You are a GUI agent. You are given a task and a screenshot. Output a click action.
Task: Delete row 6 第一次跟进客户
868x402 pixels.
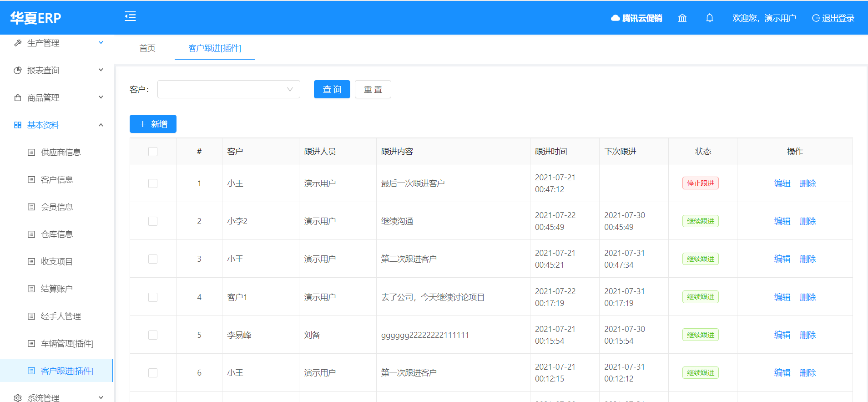coord(808,373)
